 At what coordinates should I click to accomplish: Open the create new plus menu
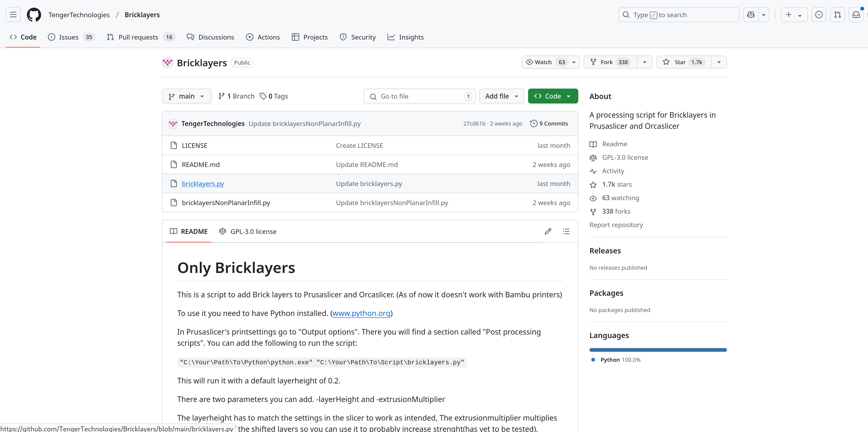[794, 14]
